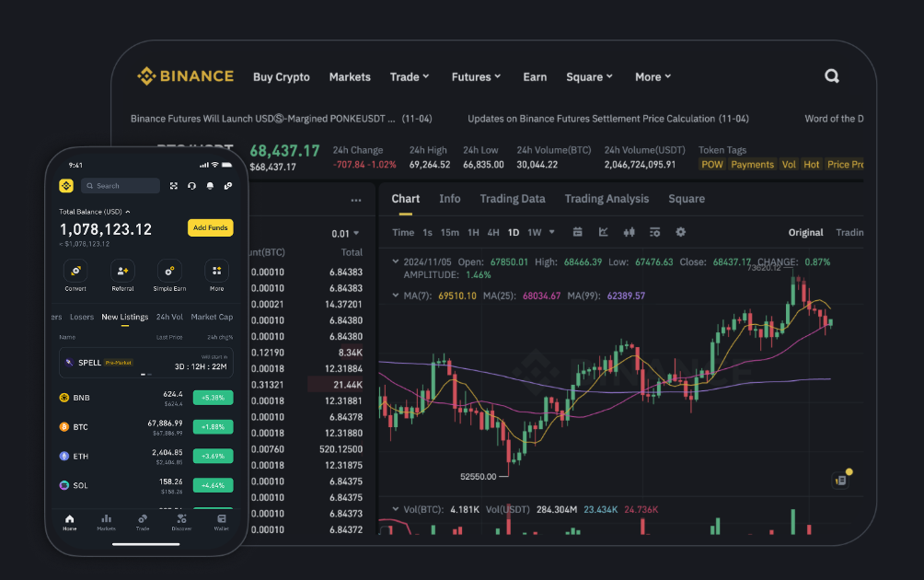Image resolution: width=924 pixels, height=580 pixels.
Task: Select the 4H chart interval
Action: coord(493,233)
